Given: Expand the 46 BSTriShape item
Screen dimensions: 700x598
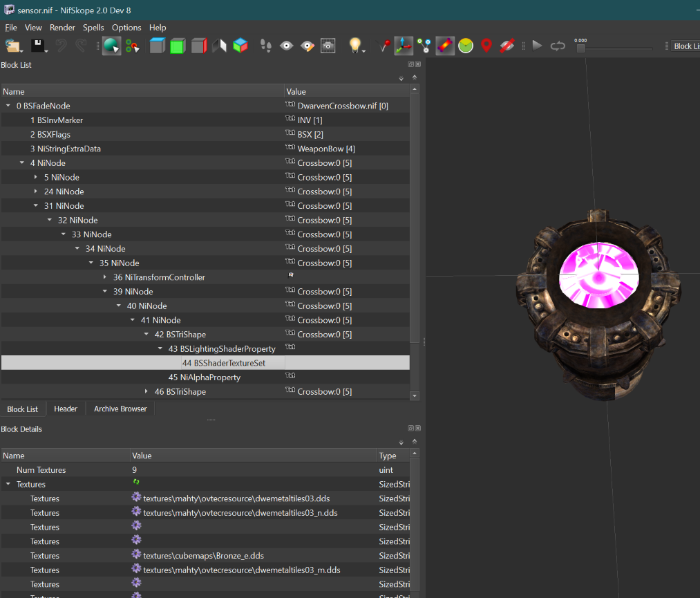Looking at the screenshot, I should click(x=146, y=392).
